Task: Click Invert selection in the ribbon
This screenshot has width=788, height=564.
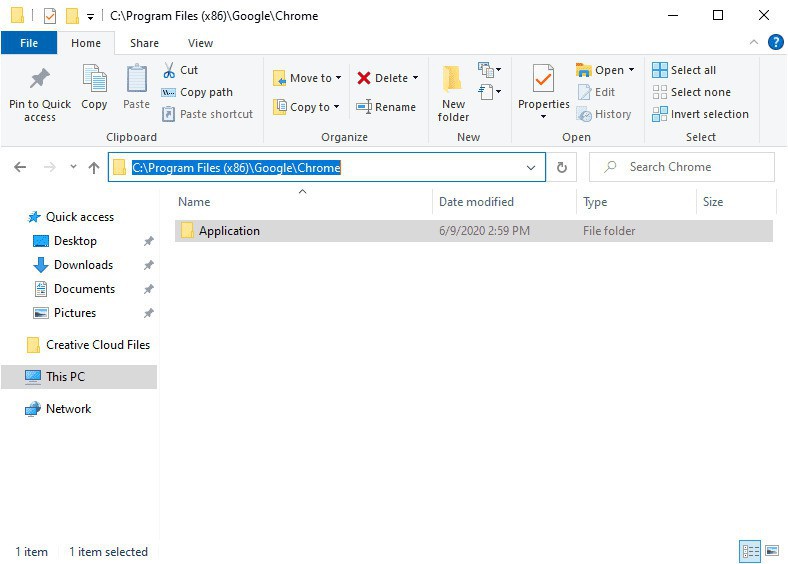Action: (x=700, y=114)
